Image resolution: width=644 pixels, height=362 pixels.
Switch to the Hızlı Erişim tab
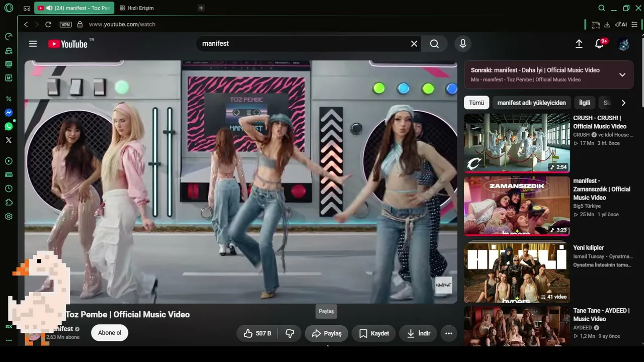pos(137,8)
